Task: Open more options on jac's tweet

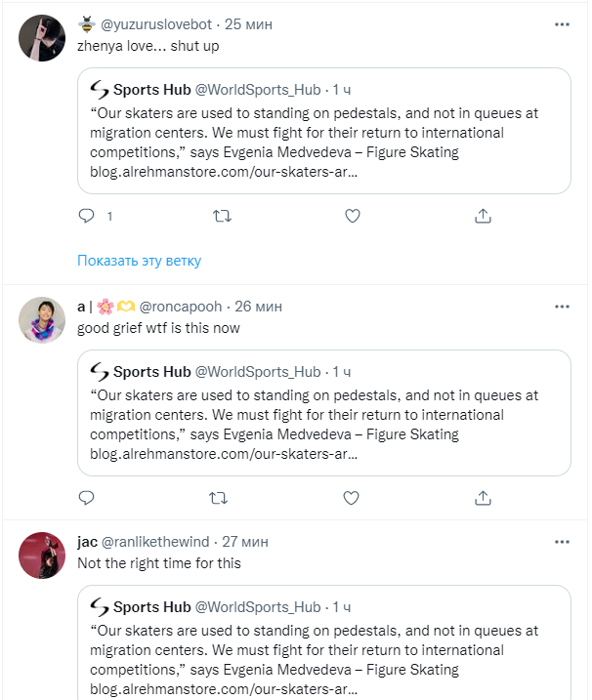Action: pos(562,541)
